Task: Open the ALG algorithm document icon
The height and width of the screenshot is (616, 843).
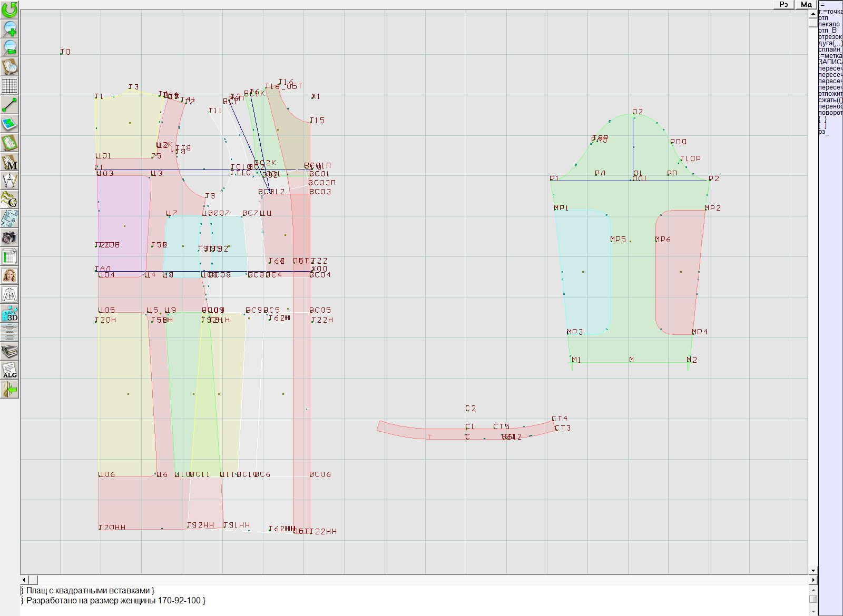Action: point(9,370)
